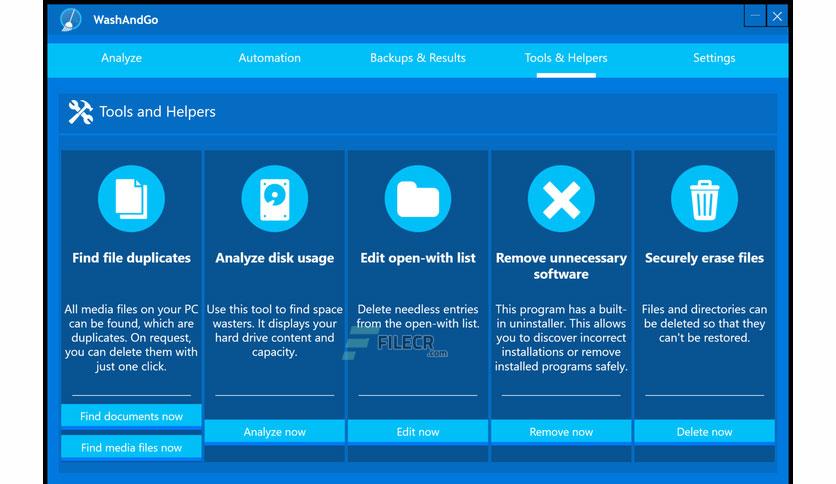Screen dimensions: 836x484
Task: Click the Tools and Helpers wrench icon
Action: tap(81, 112)
